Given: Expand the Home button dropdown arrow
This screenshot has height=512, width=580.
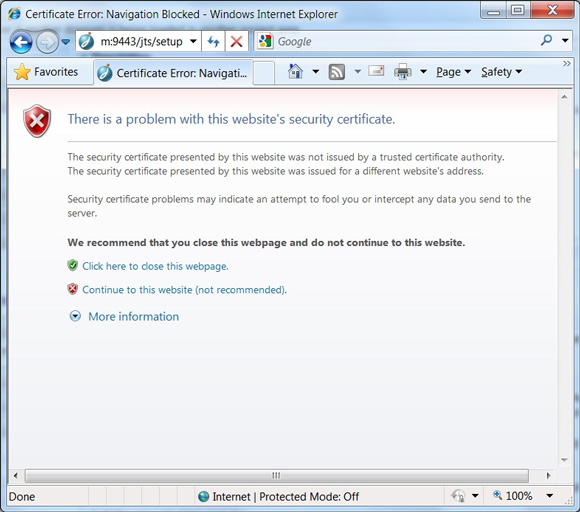Looking at the screenshot, I should [316, 71].
